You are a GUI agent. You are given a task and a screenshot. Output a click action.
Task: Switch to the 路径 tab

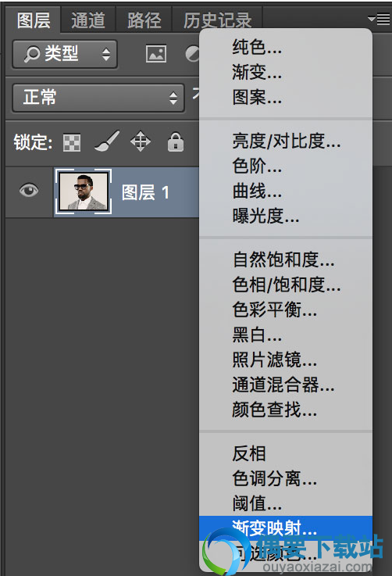(144, 20)
